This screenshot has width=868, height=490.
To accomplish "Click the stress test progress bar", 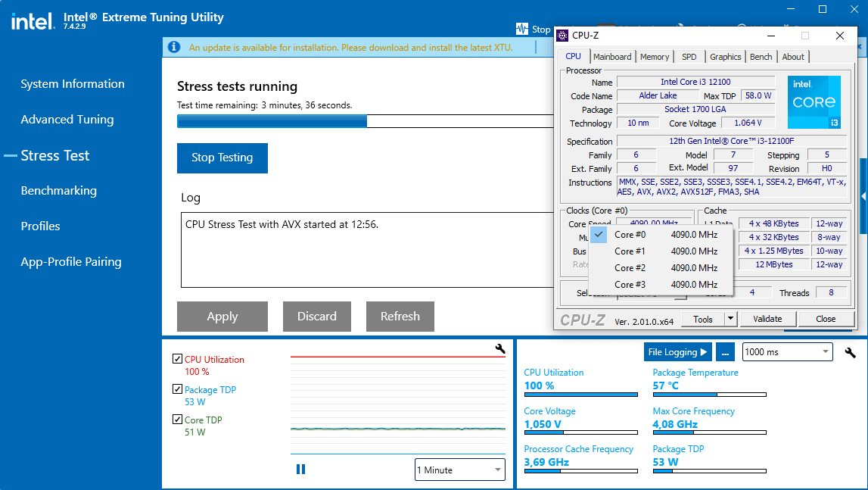I will [366, 121].
